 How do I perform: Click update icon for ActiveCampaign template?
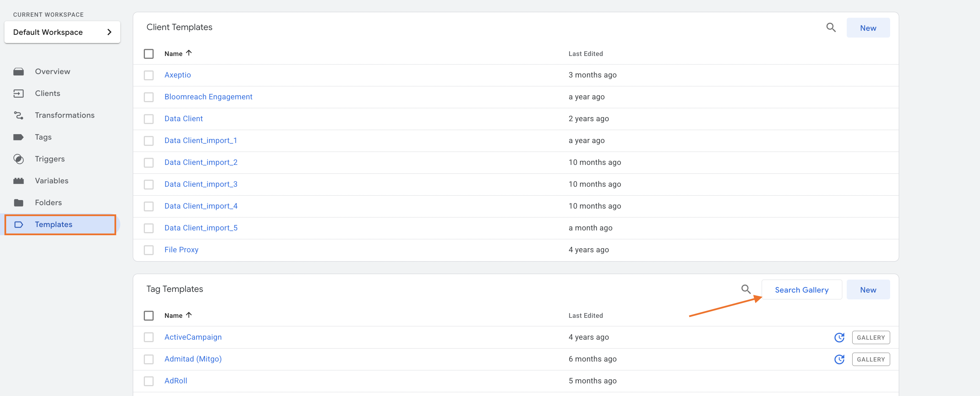point(839,338)
